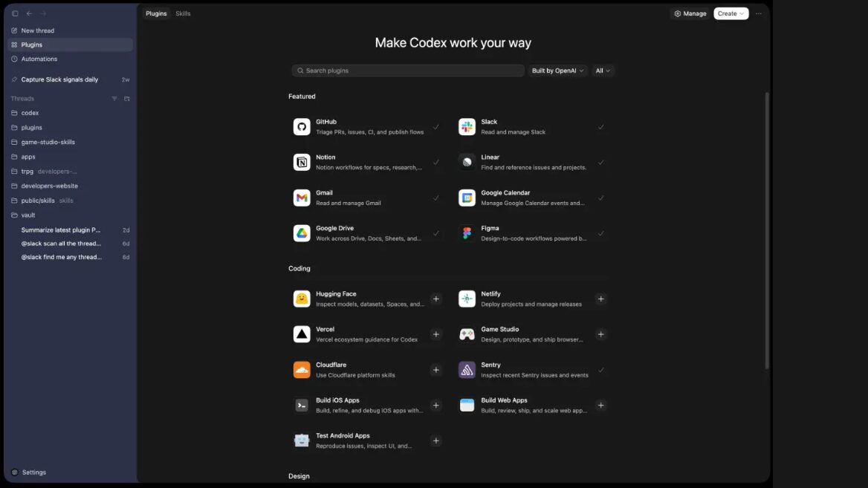Switch to the Skills tab
This screenshot has height=488, width=868.
tap(183, 13)
